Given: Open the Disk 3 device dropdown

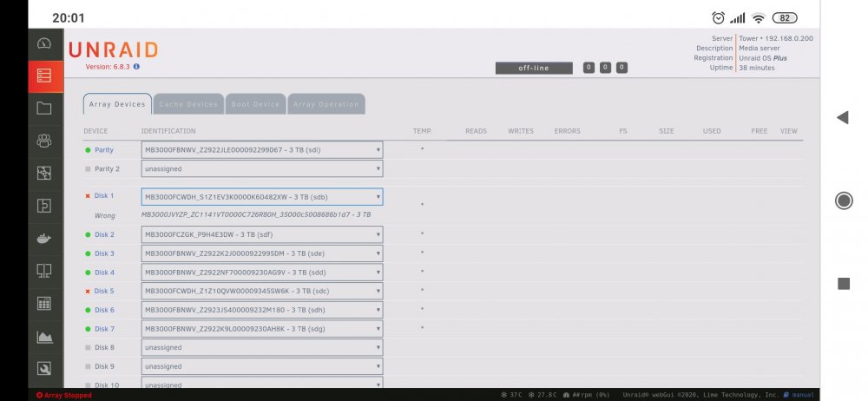Looking at the screenshot, I should click(x=262, y=253).
